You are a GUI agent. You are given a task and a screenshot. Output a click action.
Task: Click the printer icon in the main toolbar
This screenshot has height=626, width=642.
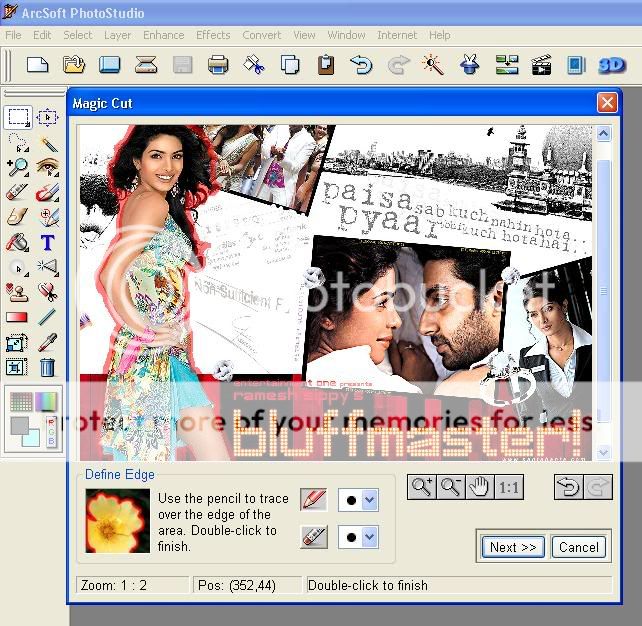pyautogui.click(x=218, y=66)
